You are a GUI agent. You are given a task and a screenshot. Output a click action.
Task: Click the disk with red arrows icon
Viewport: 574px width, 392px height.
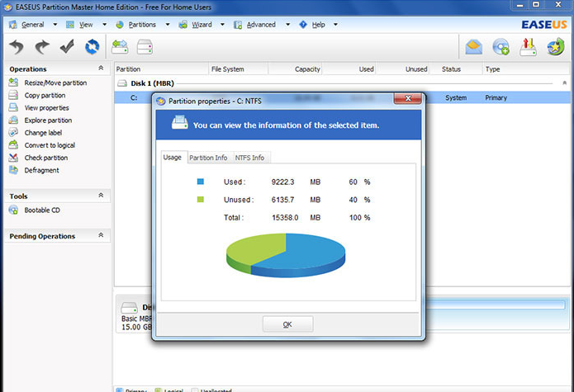528,47
